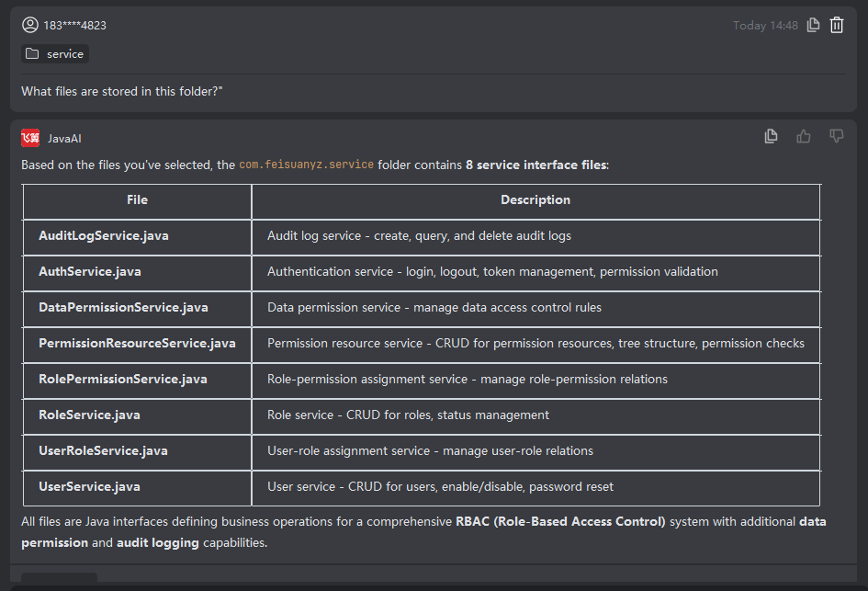Click the UserService.java file entry
Image resolution: width=868 pixels, height=591 pixels.
(x=89, y=487)
